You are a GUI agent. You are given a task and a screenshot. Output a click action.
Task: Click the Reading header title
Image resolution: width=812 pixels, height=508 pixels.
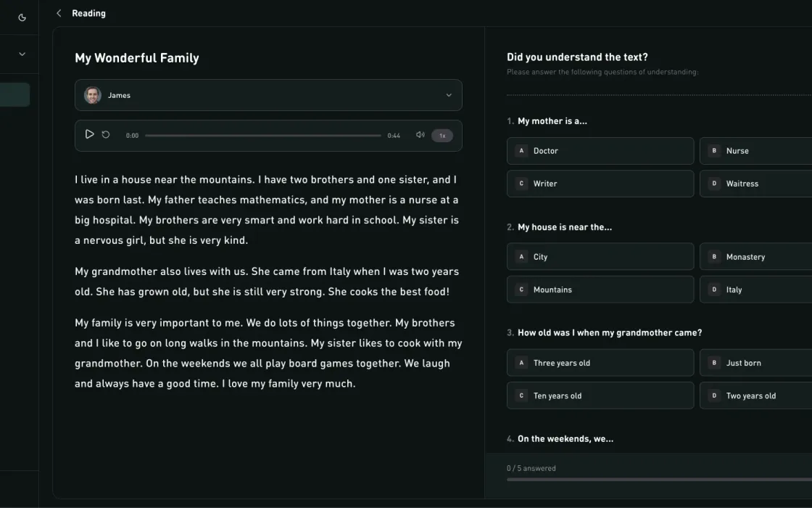[x=88, y=14]
